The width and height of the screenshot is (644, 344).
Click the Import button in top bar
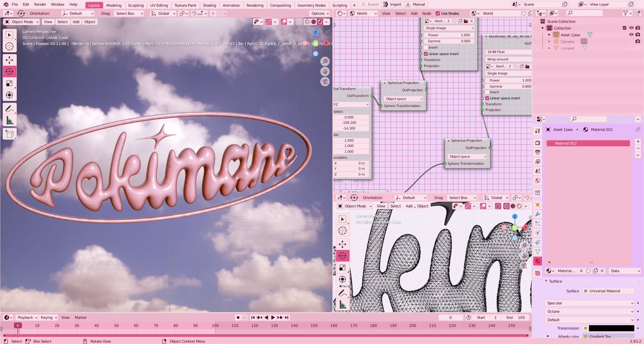[392, 4]
